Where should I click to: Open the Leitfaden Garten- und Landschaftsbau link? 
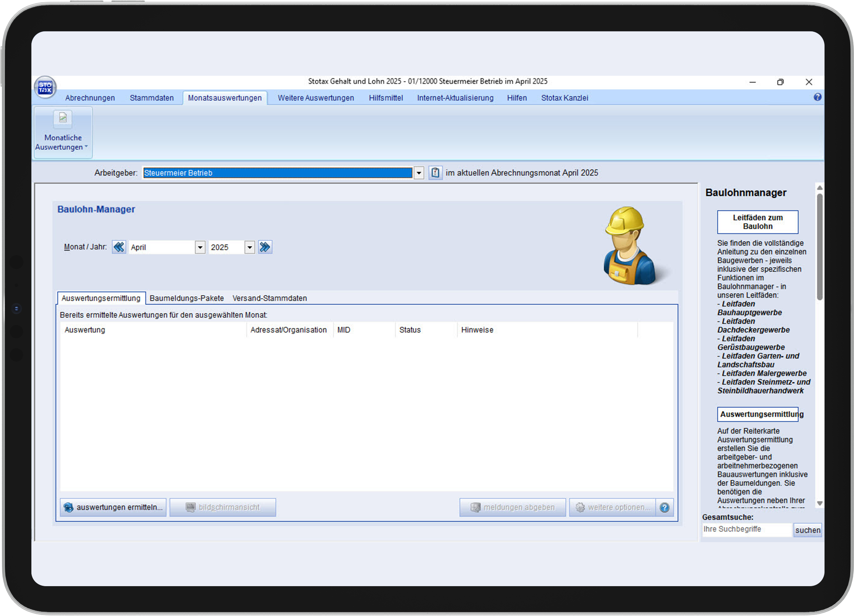(x=758, y=360)
